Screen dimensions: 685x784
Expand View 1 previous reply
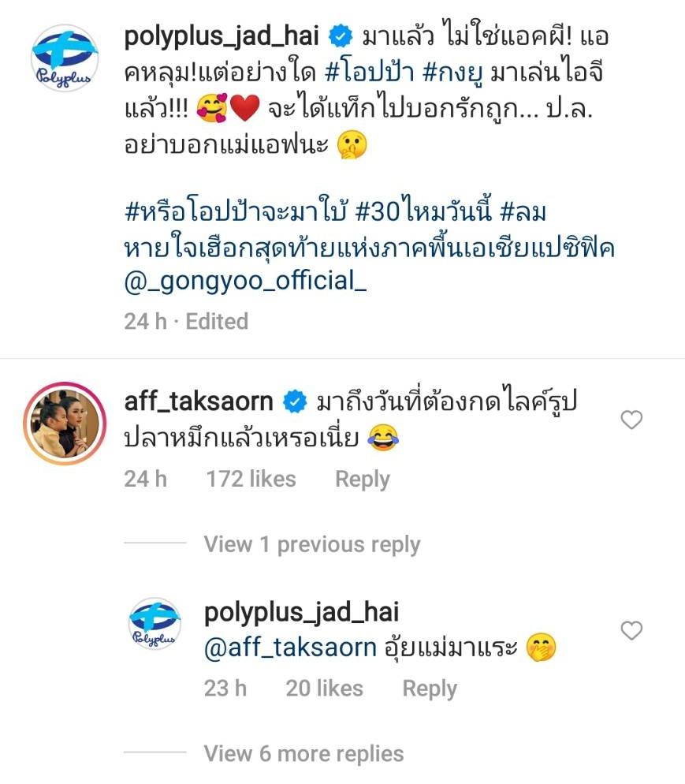pos(312,544)
